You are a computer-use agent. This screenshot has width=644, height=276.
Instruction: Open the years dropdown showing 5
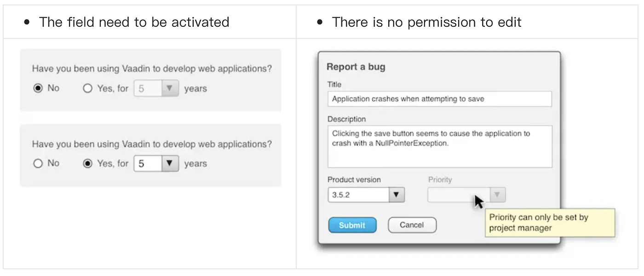tap(152, 163)
